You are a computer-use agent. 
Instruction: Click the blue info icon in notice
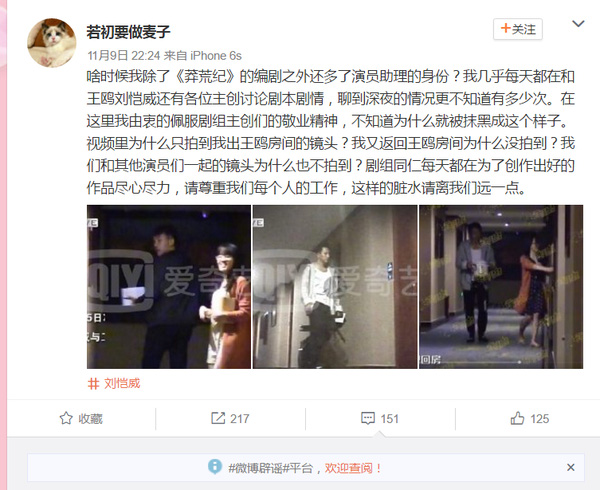coord(215,467)
